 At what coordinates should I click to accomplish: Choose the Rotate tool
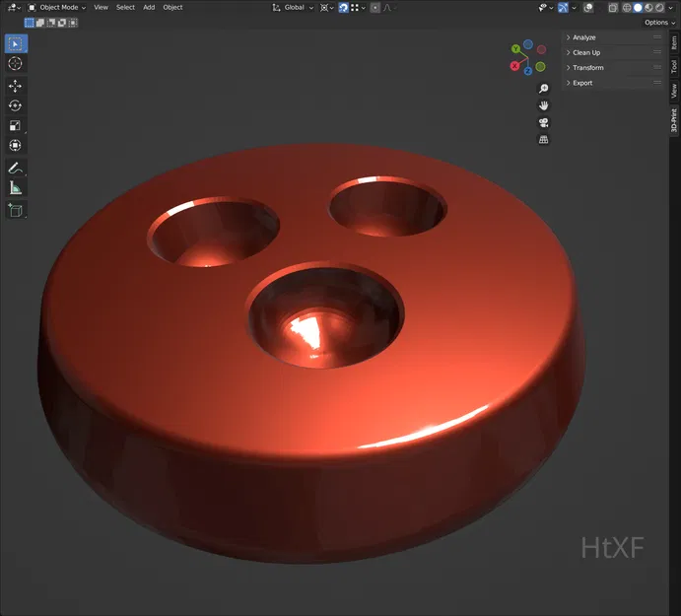(x=15, y=105)
